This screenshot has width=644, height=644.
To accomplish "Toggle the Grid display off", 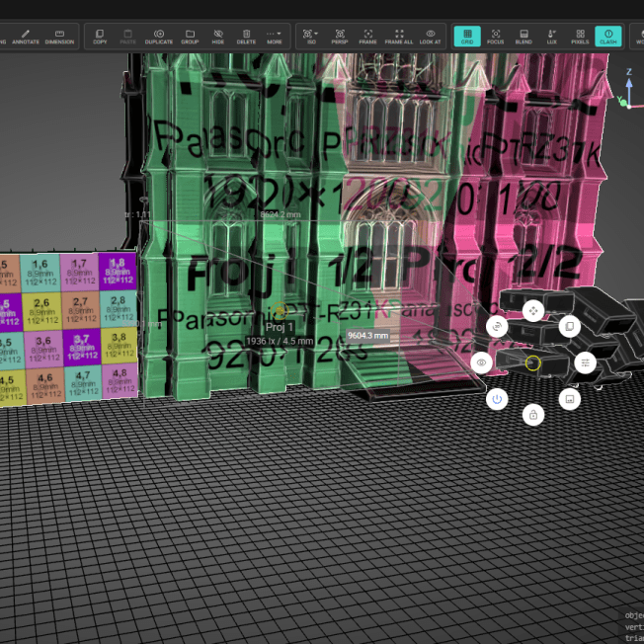I will click(x=467, y=37).
